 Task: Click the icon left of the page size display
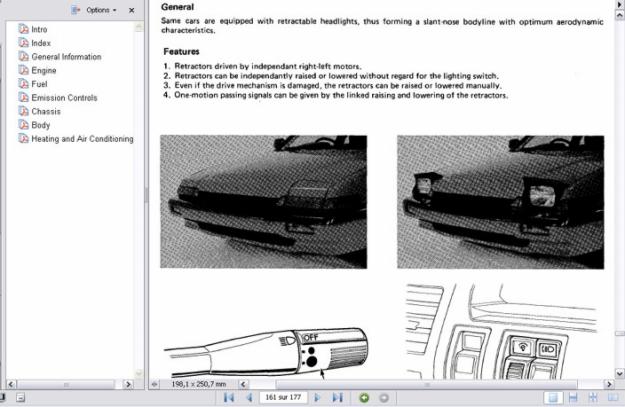[x=154, y=384]
